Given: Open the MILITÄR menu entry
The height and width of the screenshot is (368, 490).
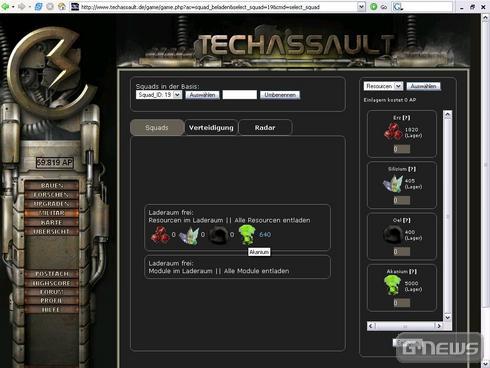Looking at the screenshot, I should [52, 213].
